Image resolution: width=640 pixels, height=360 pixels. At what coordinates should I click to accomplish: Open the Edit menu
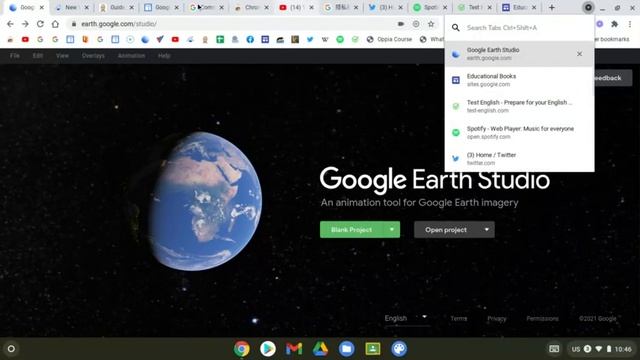(38, 56)
